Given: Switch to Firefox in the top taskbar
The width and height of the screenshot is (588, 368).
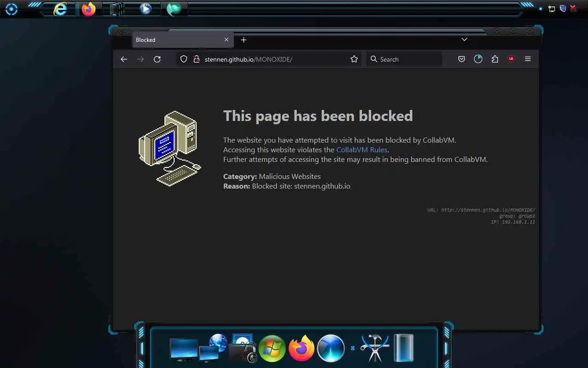Looking at the screenshot, I should [88, 9].
